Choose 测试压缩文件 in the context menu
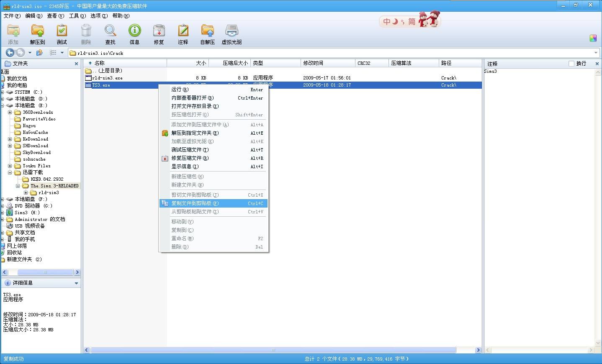 click(x=214, y=150)
